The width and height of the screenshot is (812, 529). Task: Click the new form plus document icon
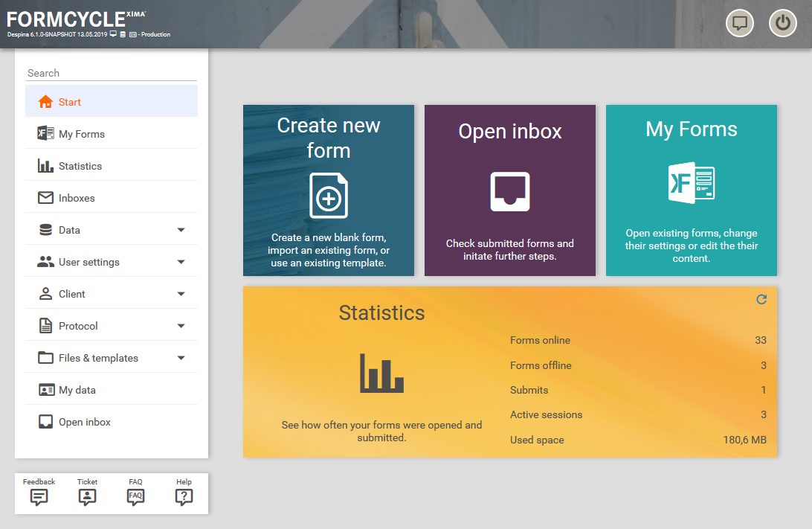329,196
